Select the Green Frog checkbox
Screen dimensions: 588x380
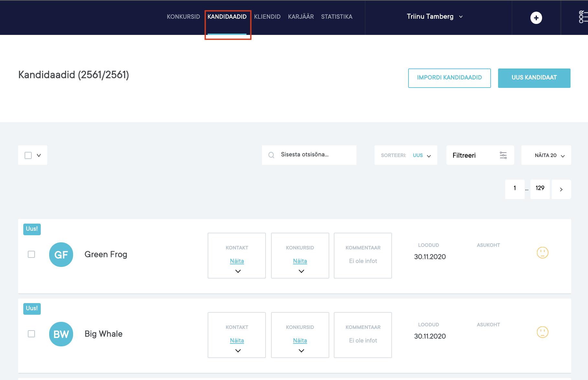(x=31, y=255)
